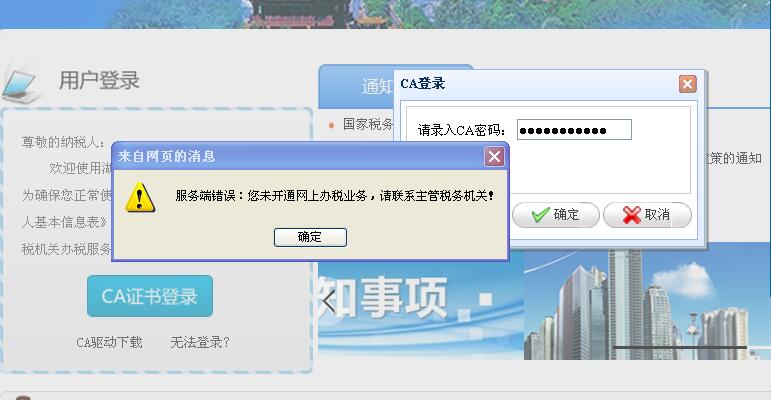Click the yellow warning triangle icon
The width and height of the screenshot is (771, 400).
click(140, 197)
